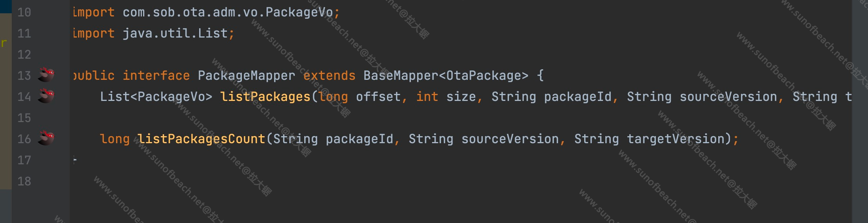
Task: Click the BaseMapper type reference
Action: click(401, 75)
